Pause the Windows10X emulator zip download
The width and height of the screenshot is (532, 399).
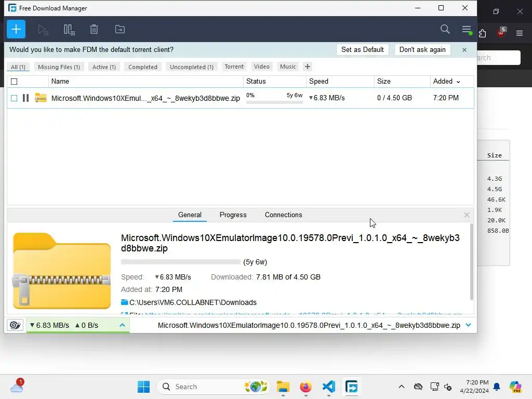(25, 98)
